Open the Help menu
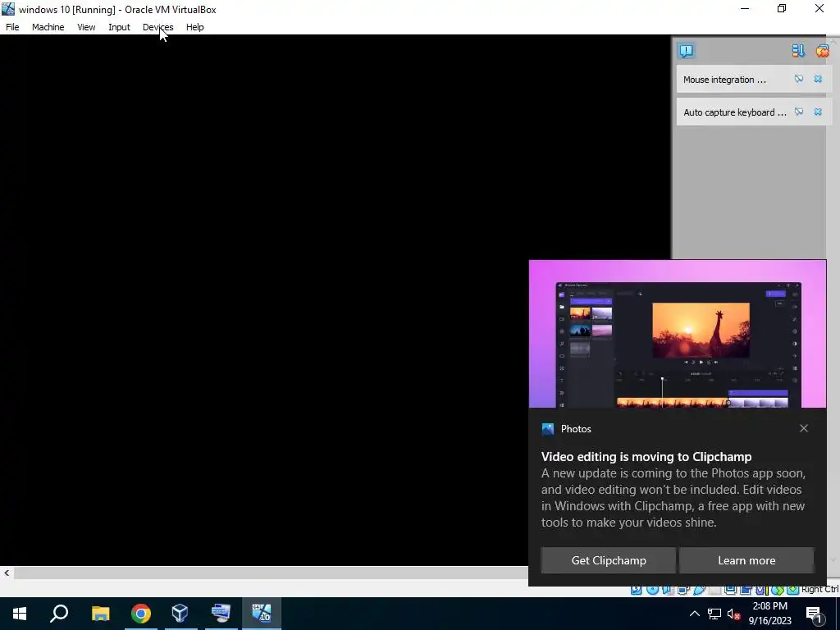Image resolution: width=840 pixels, height=630 pixels. coord(195,27)
